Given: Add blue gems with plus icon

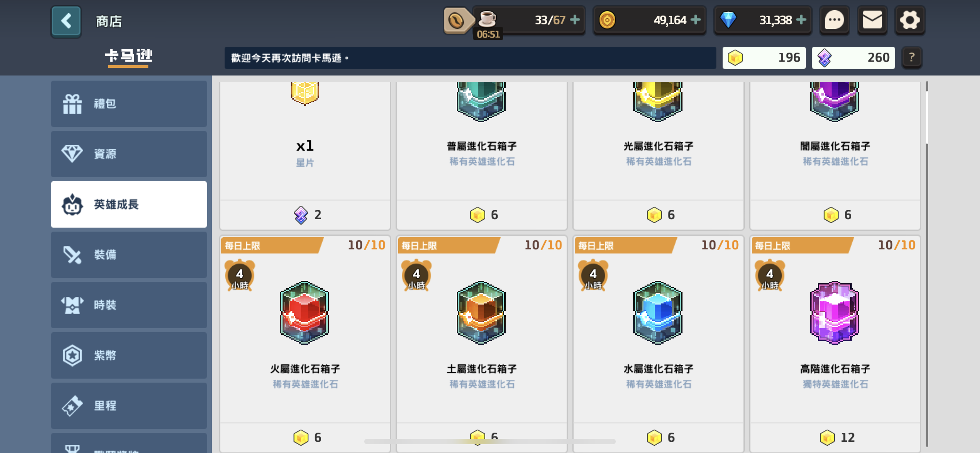Looking at the screenshot, I should 801,20.
